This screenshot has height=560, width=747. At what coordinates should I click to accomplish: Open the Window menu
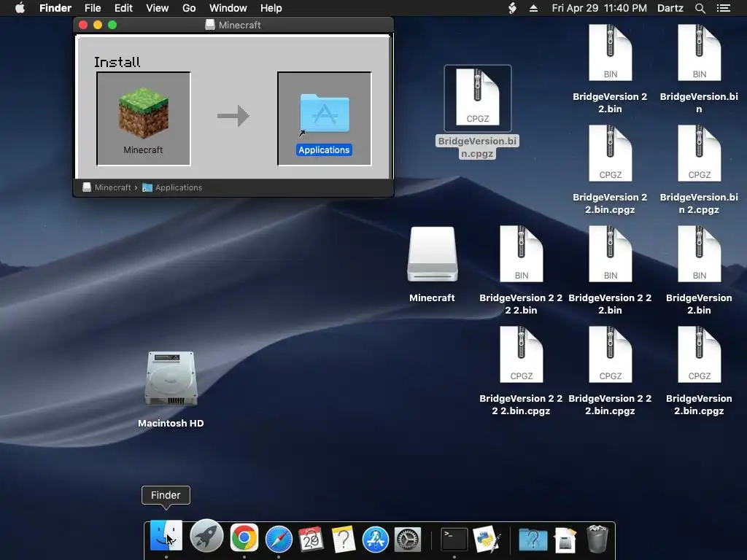pos(228,8)
